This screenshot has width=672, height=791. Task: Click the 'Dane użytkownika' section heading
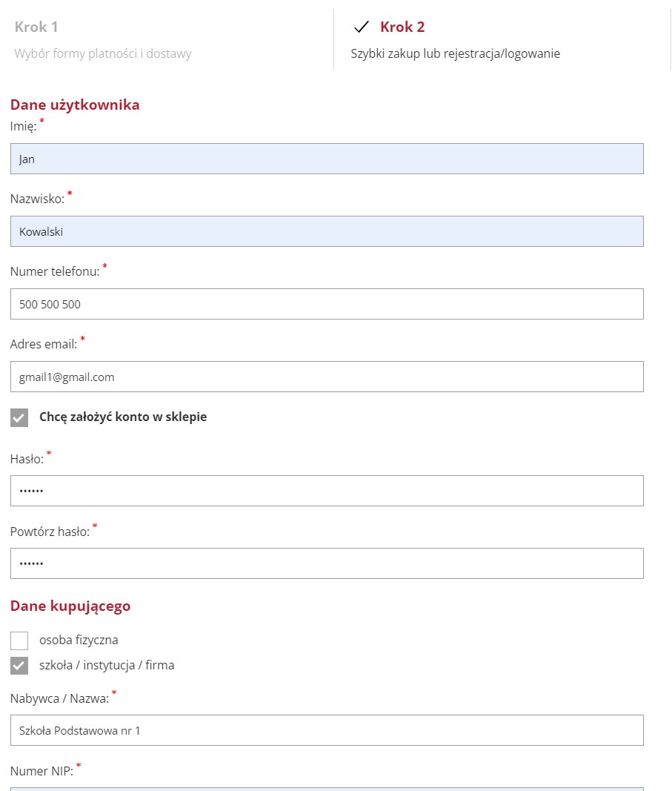(x=75, y=105)
